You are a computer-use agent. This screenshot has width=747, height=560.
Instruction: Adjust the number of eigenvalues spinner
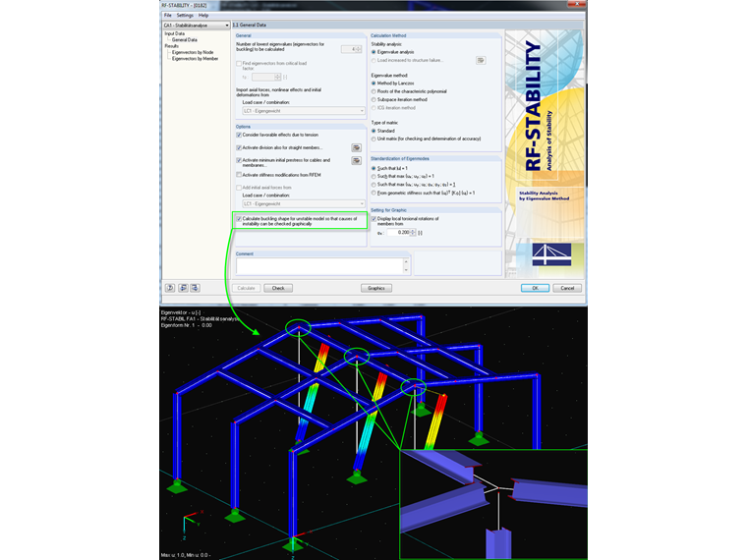point(359,49)
